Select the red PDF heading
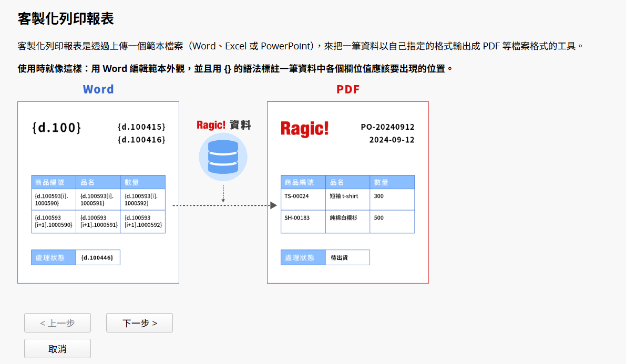Image resolution: width=626 pixels, height=364 pixels. (348, 89)
